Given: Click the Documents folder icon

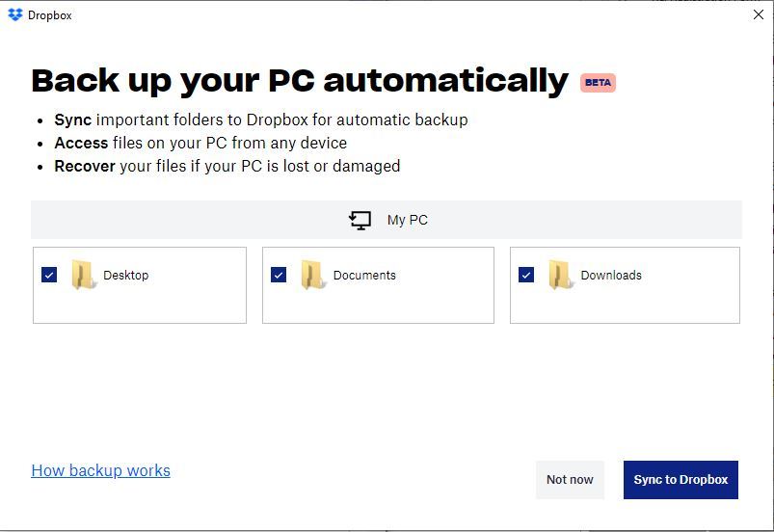Looking at the screenshot, I should (312, 276).
